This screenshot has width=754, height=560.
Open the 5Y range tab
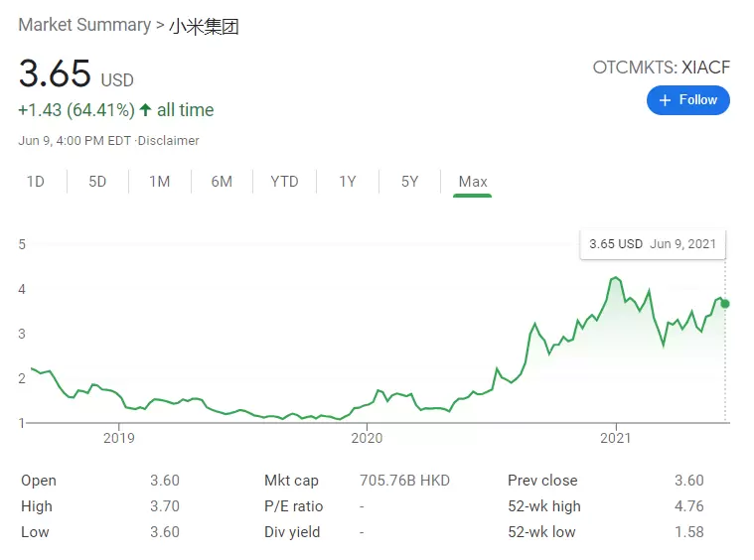click(409, 182)
